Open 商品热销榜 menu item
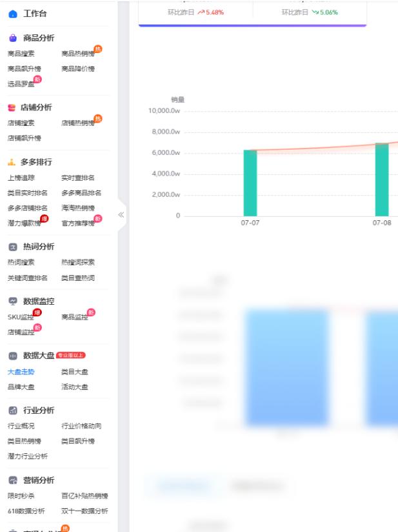 tap(78, 54)
